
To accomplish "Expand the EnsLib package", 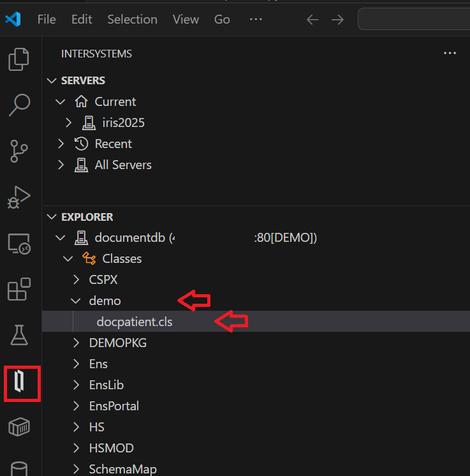I will pos(76,385).
